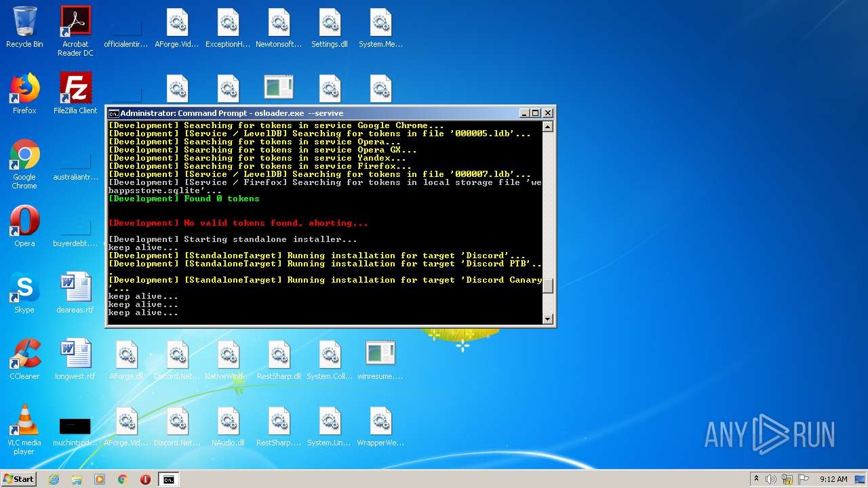Open Google Chrome desktop shortcut
Screen dimensions: 868x488
pyautogui.click(x=24, y=164)
